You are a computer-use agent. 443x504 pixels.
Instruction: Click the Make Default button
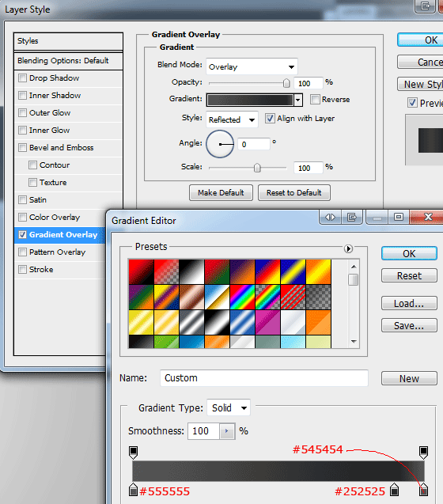click(221, 192)
